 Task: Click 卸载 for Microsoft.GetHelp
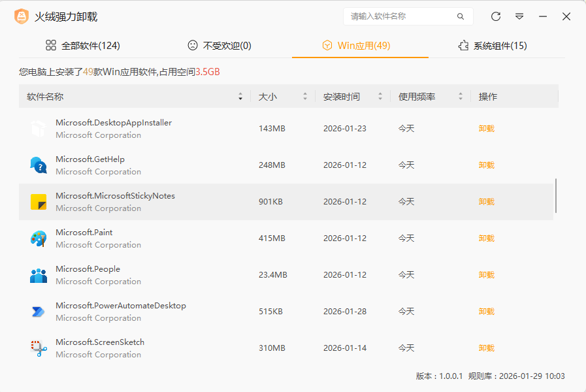point(486,165)
